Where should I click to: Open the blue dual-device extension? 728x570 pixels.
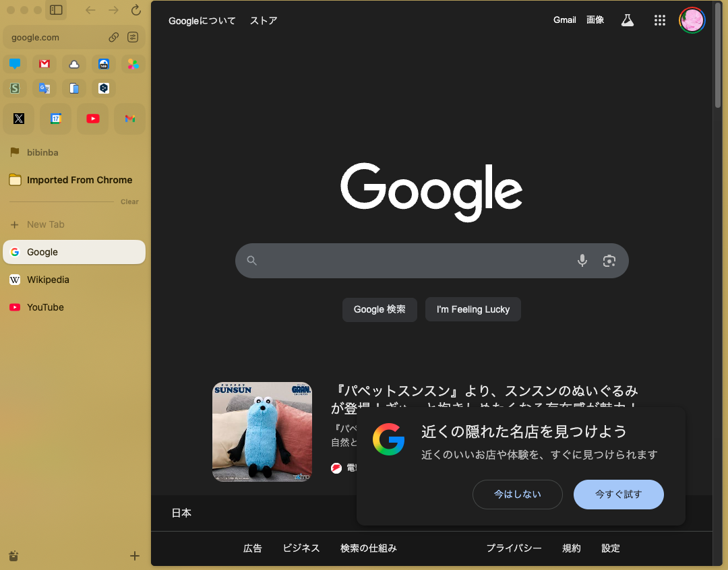pyautogui.click(x=74, y=88)
